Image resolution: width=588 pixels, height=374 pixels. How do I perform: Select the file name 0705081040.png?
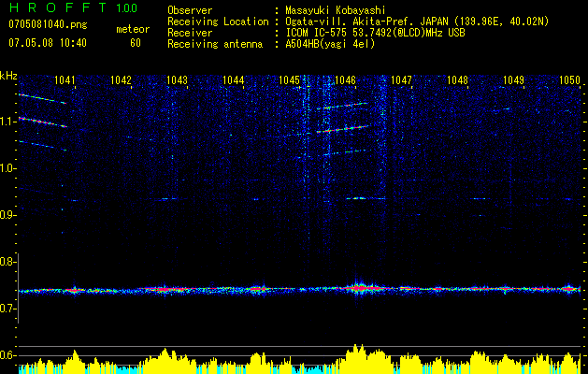point(48,25)
